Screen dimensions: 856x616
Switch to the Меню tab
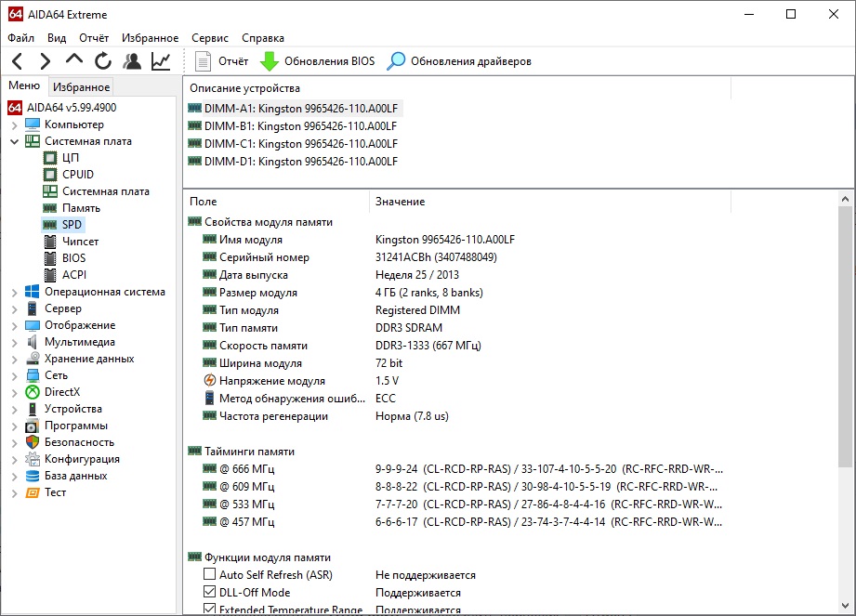[24, 85]
